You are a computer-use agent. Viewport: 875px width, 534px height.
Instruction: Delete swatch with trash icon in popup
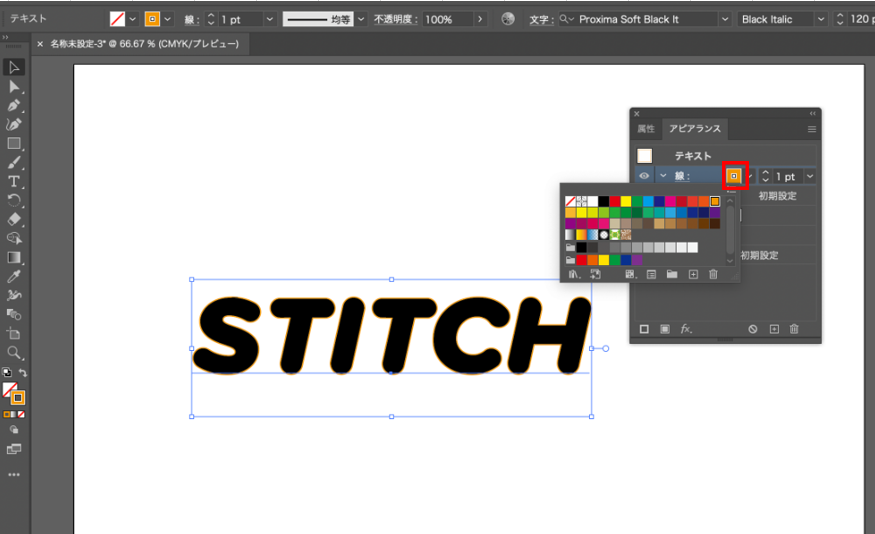[x=713, y=274]
